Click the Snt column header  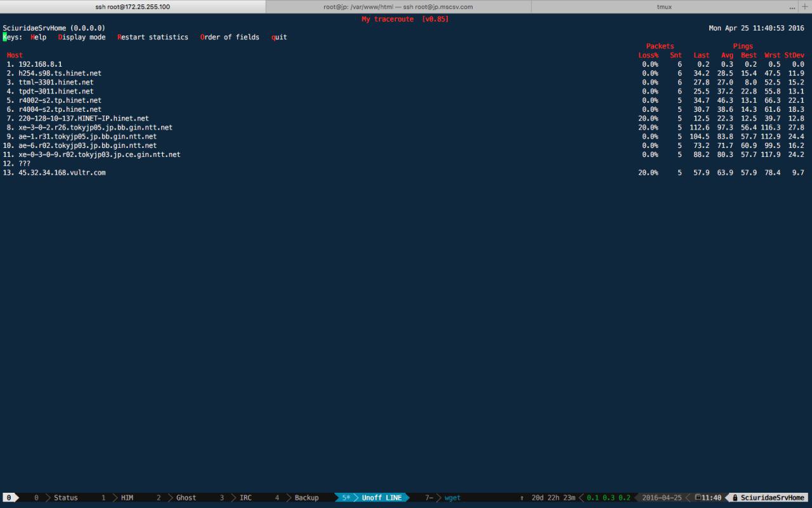(676, 55)
